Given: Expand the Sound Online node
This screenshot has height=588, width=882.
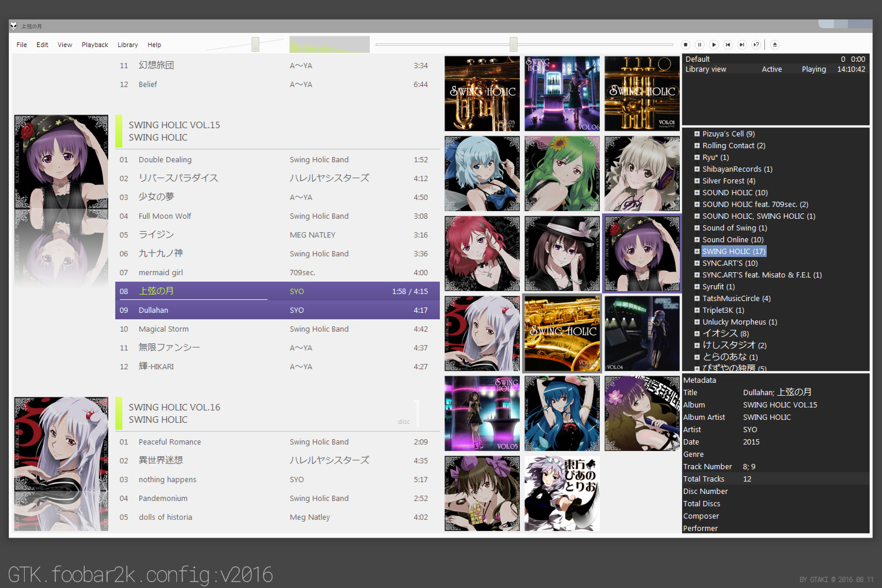Looking at the screenshot, I should coord(697,240).
